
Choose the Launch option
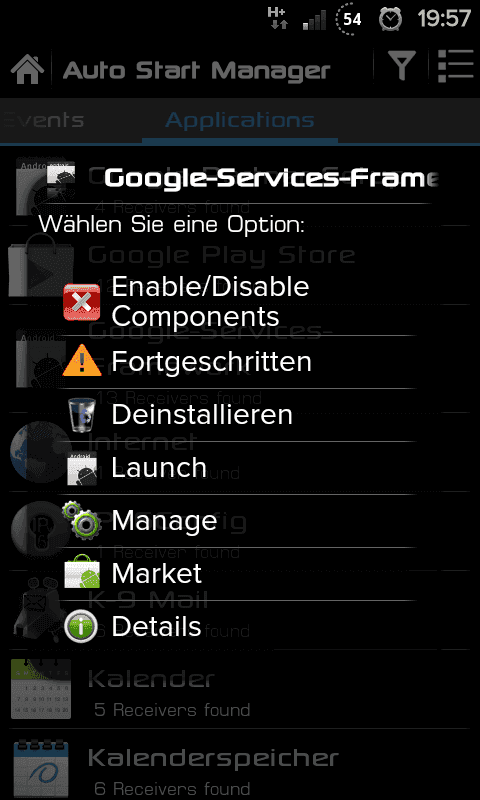pyautogui.click(x=240, y=467)
